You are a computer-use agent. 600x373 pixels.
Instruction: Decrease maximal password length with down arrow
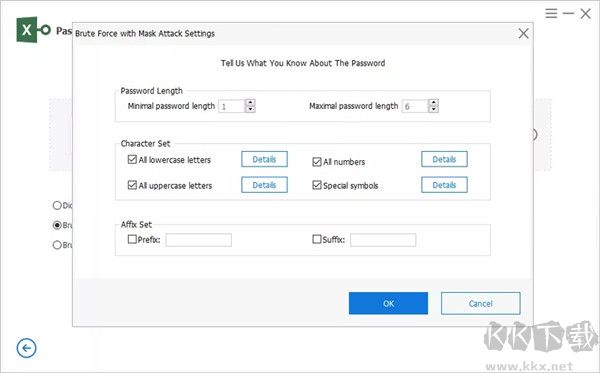click(434, 109)
